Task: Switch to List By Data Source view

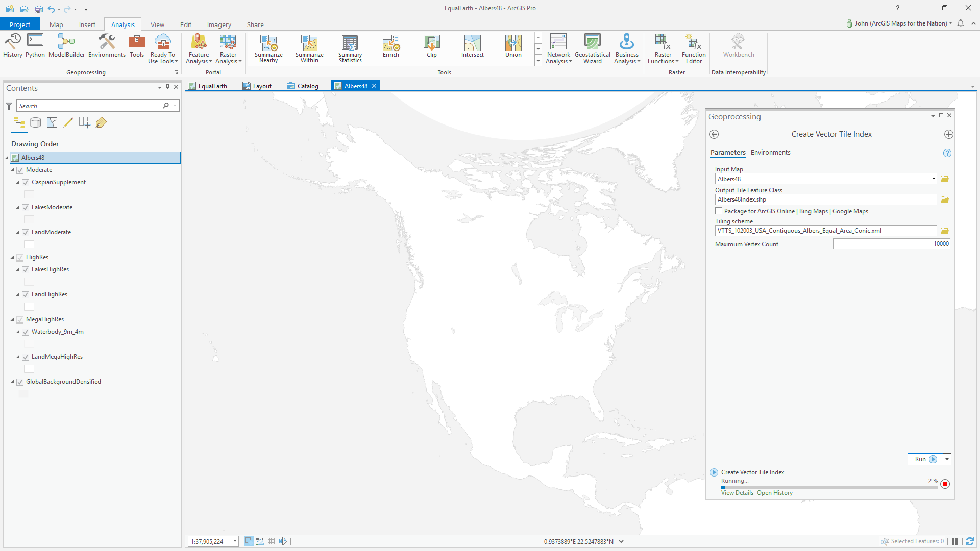Action: tap(35, 122)
